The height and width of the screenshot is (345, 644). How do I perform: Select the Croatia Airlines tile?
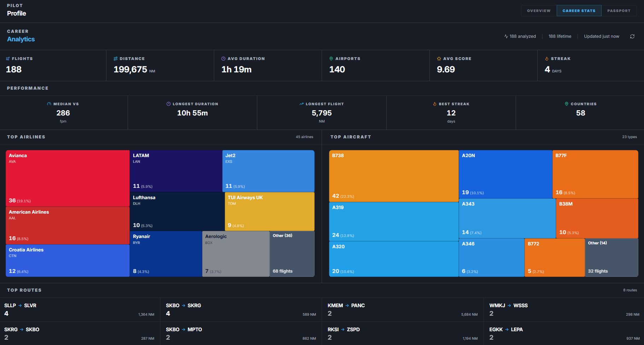pyautogui.click(x=68, y=261)
